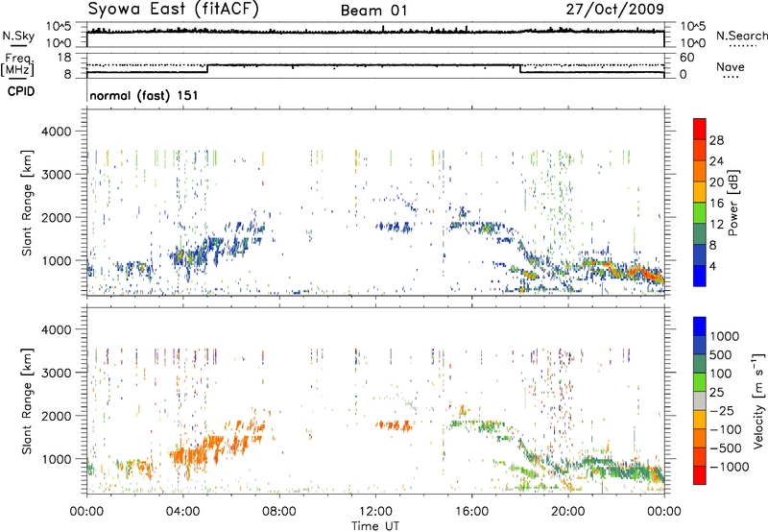The height and width of the screenshot is (532, 768).
Task: Click the 'Power [dB]' color bar title
Action: [x=732, y=203]
